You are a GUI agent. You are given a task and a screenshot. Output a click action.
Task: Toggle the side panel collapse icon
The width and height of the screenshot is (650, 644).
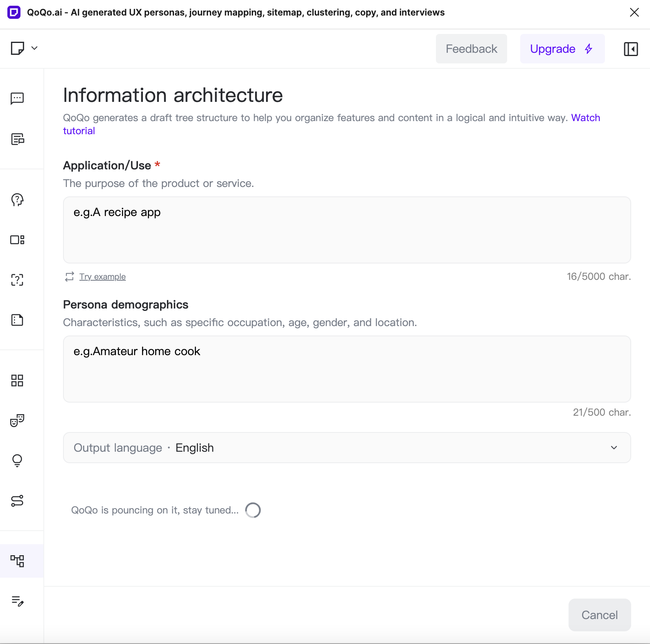coord(630,49)
